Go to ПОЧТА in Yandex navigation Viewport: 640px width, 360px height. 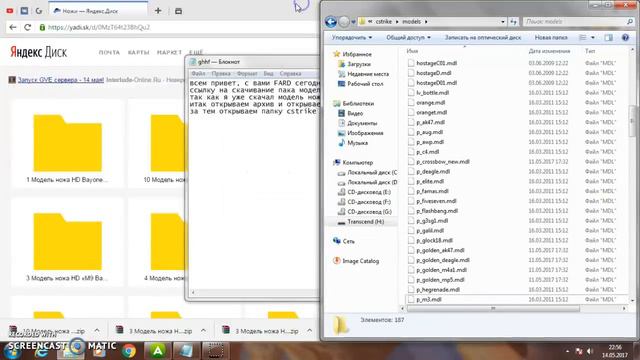(x=109, y=52)
